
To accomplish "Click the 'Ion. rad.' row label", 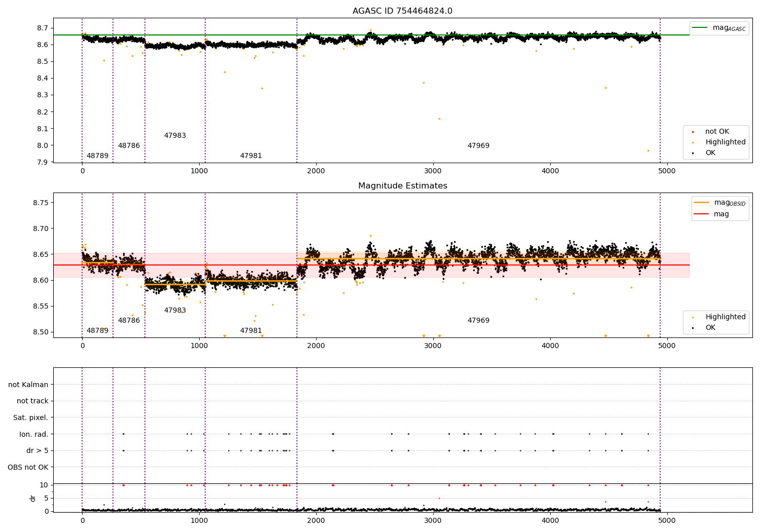I will 34,435.
